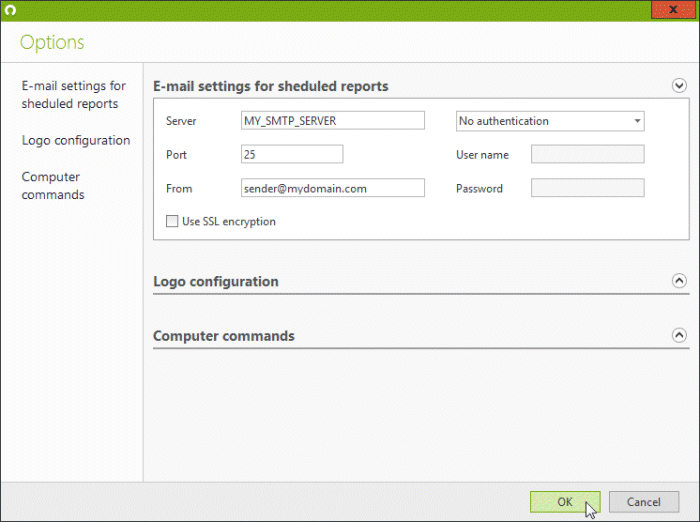This screenshot has height=522, width=700.
Task: Confirm settings with the OK button
Action: [x=565, y=502]
